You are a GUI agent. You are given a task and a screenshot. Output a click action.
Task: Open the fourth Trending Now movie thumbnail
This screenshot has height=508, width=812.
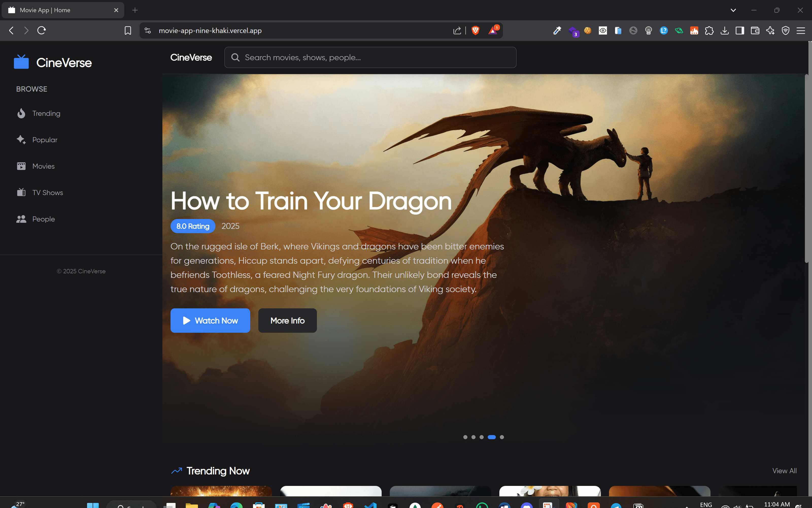(550, 491)
